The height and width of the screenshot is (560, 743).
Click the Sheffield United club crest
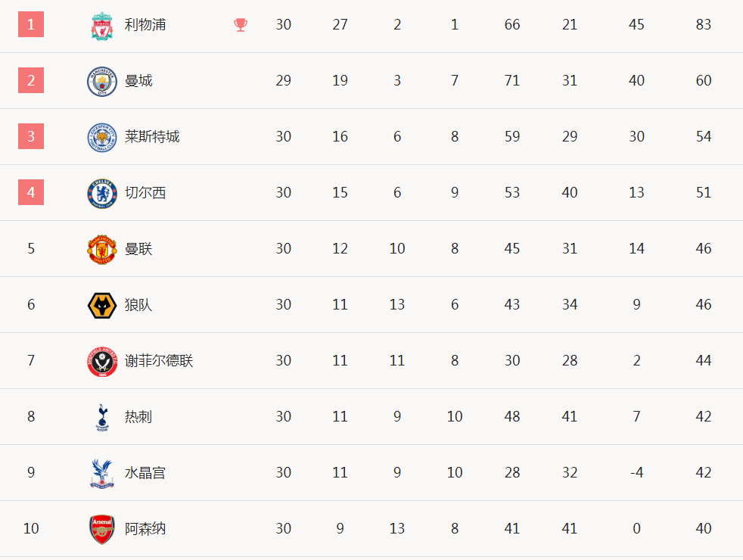(x=102, y=362)
